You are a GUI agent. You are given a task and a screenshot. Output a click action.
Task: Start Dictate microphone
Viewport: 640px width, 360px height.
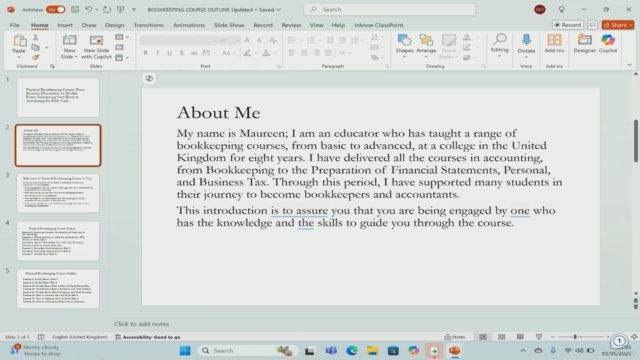(526, 42)
